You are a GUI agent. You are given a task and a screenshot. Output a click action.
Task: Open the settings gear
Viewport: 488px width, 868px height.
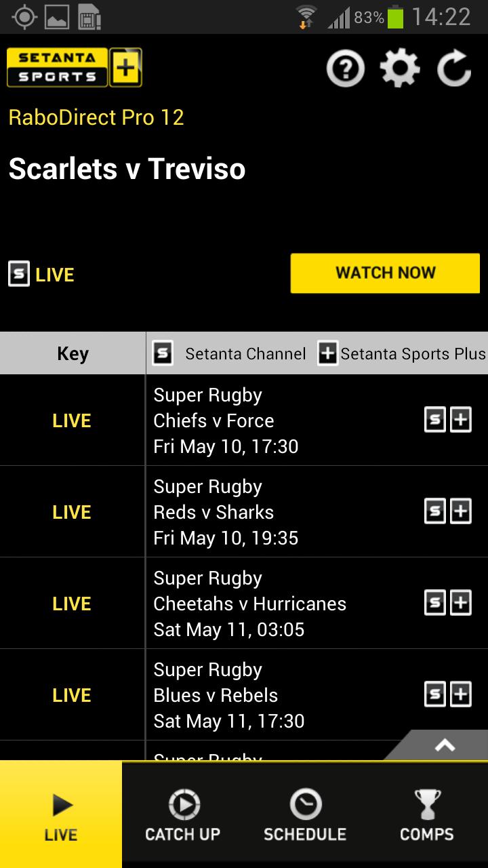coord(400,67)
